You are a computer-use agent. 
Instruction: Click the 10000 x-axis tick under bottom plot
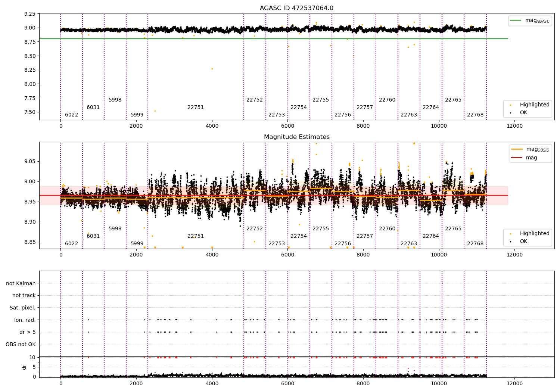click(x=439, y=384)
